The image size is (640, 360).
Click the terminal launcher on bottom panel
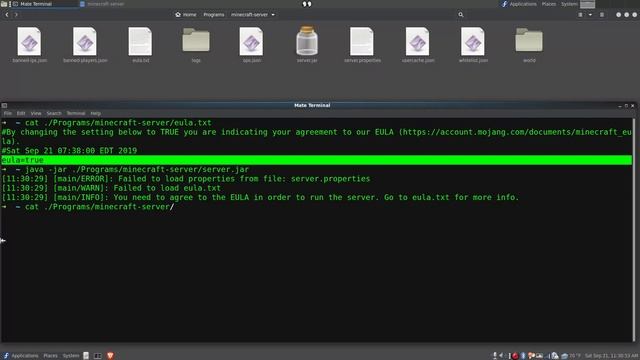(x=98, y=356)
